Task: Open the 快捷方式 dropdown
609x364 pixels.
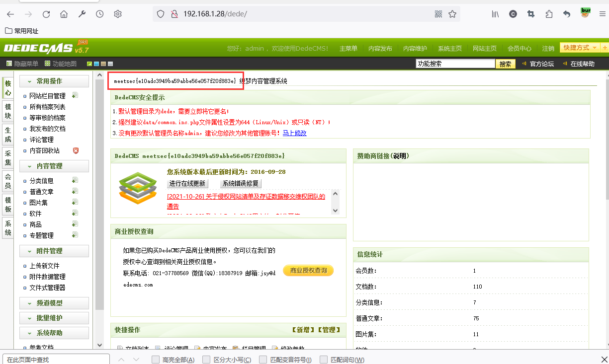Action: tap(580, 48)
